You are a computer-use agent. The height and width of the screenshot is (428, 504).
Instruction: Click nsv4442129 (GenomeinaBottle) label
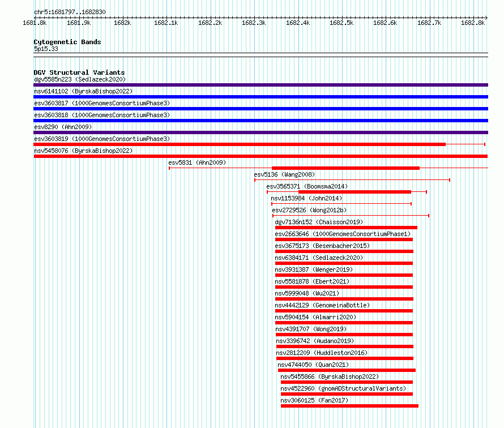[322, 305]
